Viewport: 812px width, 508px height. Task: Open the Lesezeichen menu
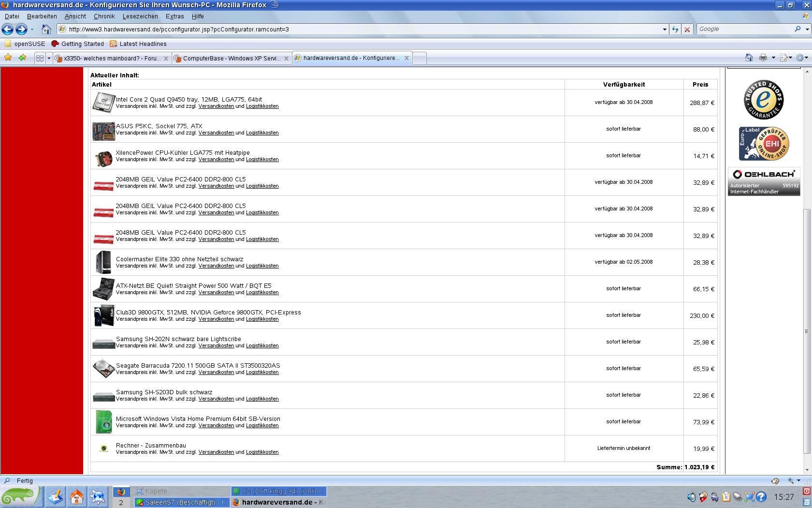(x=140, y=16)
